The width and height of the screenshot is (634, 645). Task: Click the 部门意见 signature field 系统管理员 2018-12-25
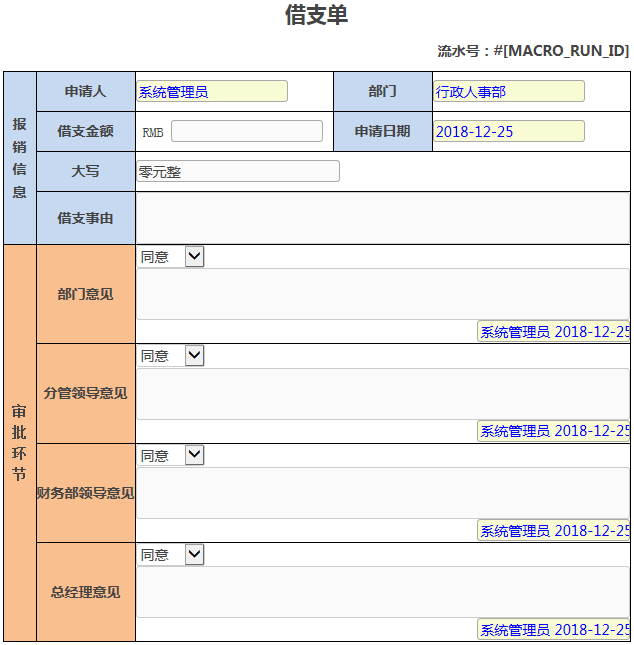(554, 331)
